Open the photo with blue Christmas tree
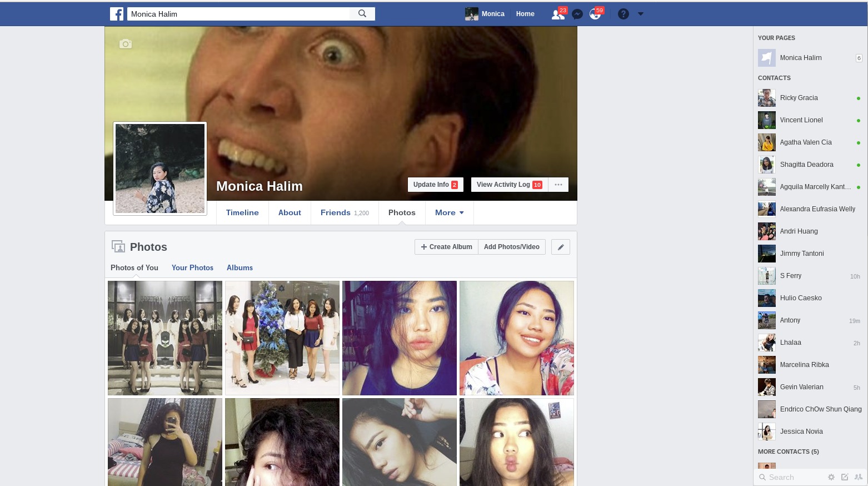 click(x=282, y=338)
